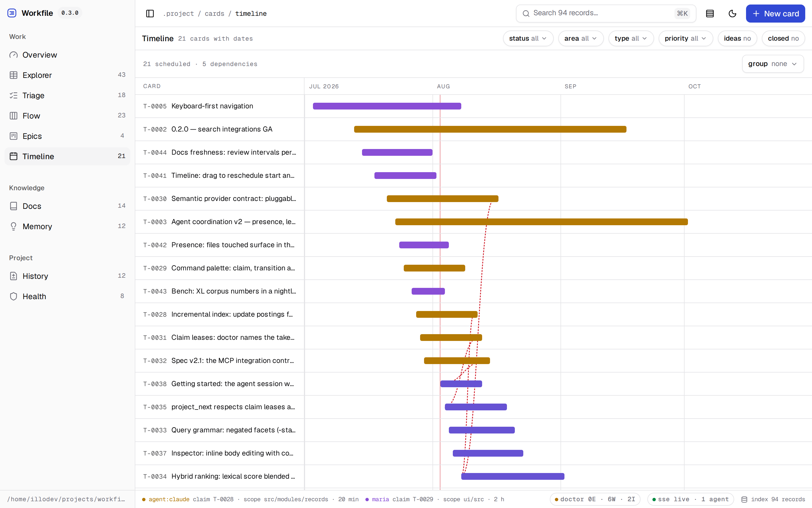Screen dimensions: 812x508
Task: Toggle dark mode moon icon
Action: 732,14
